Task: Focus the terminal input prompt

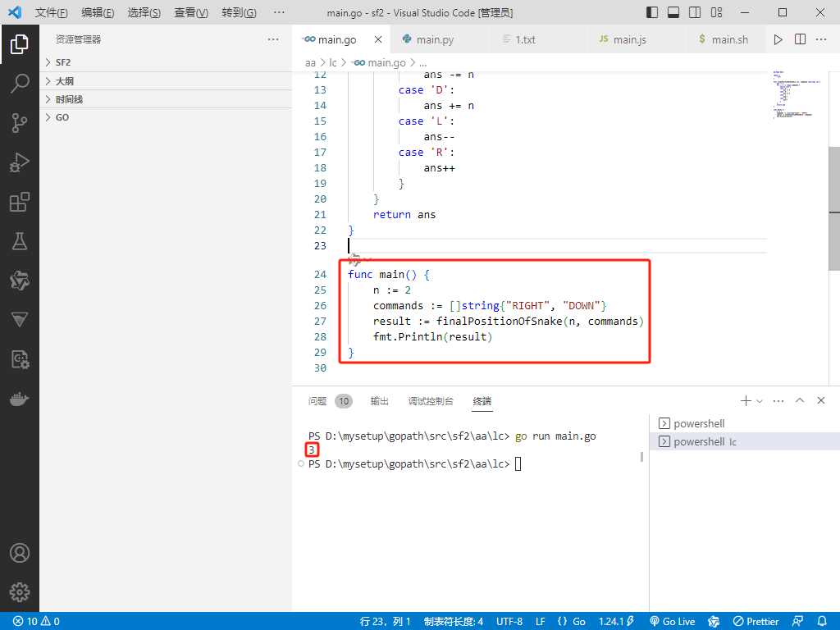Action: [518, 464]
